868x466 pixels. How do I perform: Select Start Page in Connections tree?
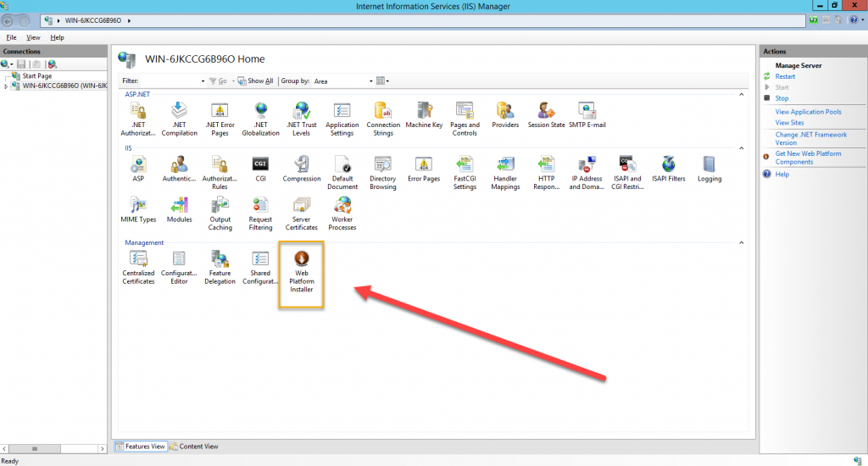pos(36,76)
